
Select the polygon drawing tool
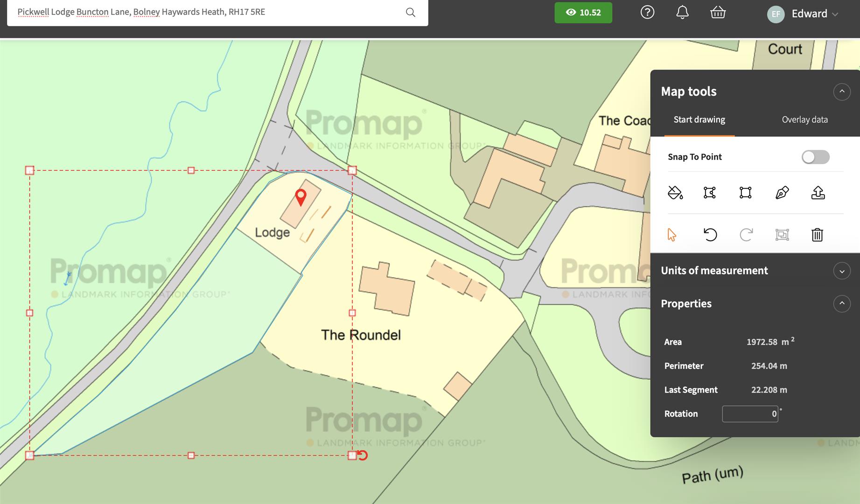coord(710,192)
